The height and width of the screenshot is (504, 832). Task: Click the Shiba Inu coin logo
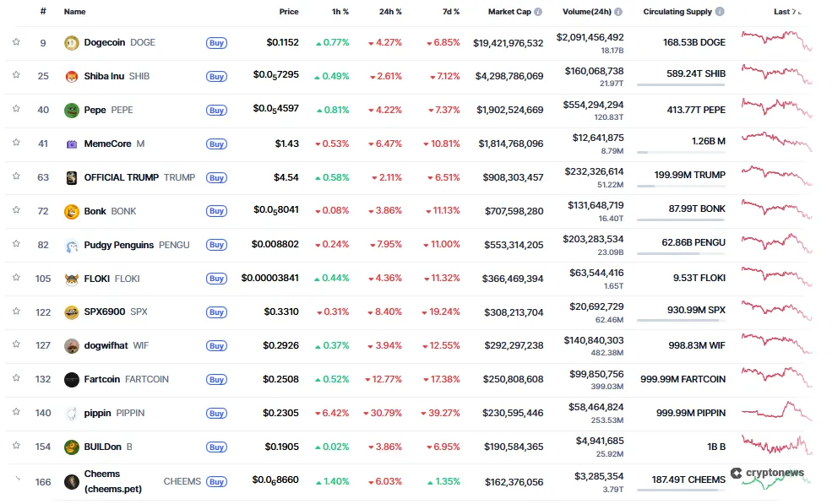[x=72, y=77]
